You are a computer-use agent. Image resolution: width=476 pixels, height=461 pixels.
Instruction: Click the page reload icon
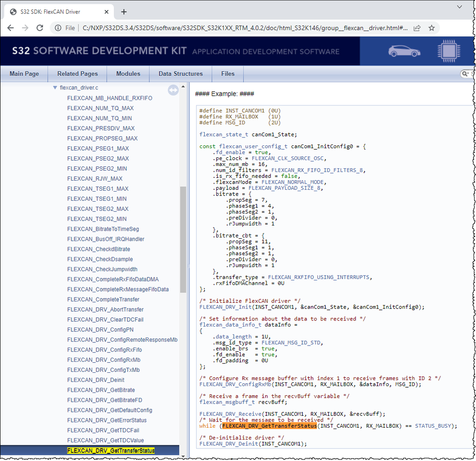tap(40, 28)
